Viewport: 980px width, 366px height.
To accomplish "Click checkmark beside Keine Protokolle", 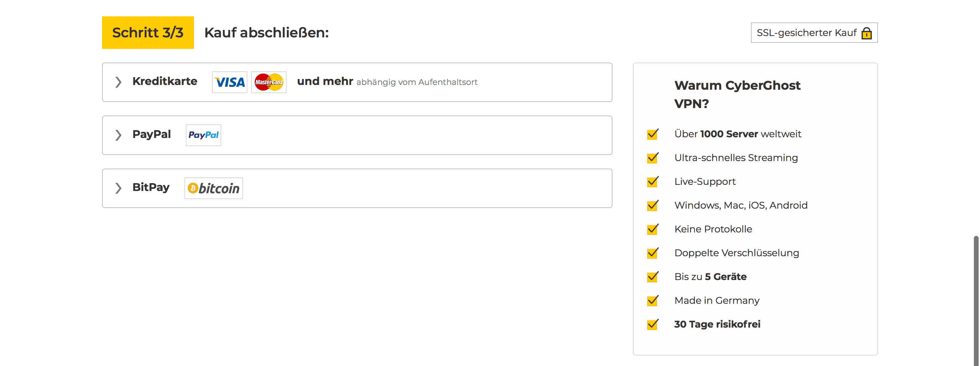I will coord(652,229).
